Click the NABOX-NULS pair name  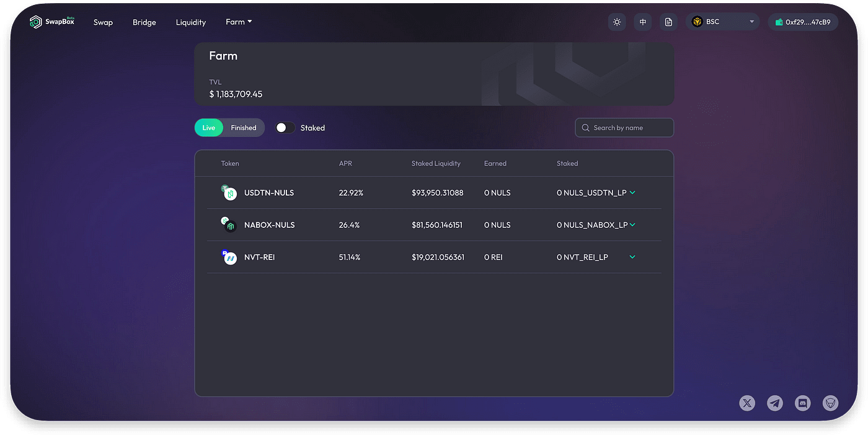[x=270, y=225]
